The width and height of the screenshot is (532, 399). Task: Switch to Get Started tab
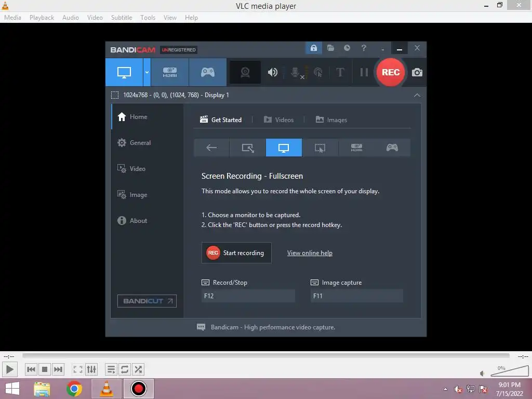click(x=221, y=120)
